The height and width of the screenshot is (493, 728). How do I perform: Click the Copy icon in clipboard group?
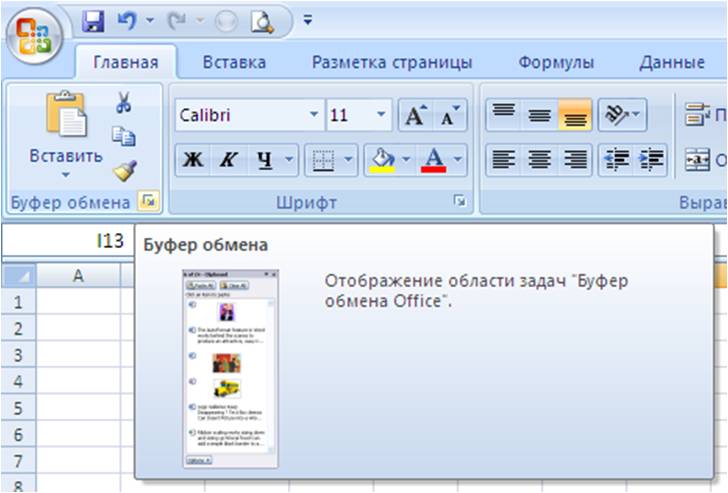point(124,137)
